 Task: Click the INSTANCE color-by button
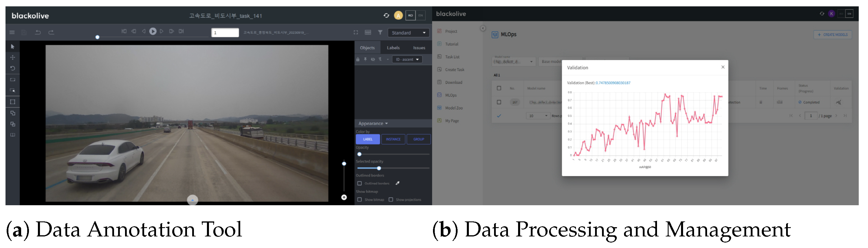[x=393, y=139]
